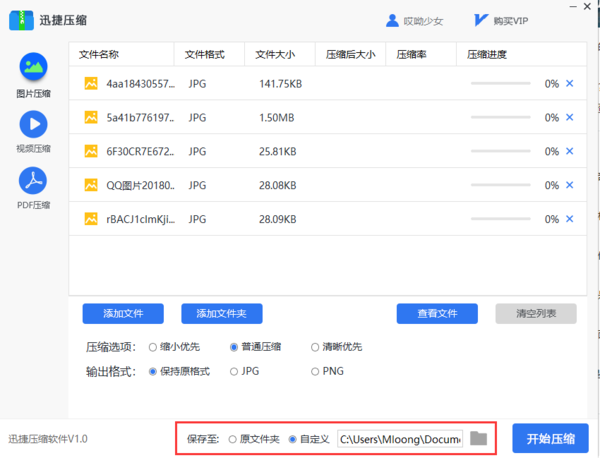Click the 清空列表 button

(x=536, y=314)
